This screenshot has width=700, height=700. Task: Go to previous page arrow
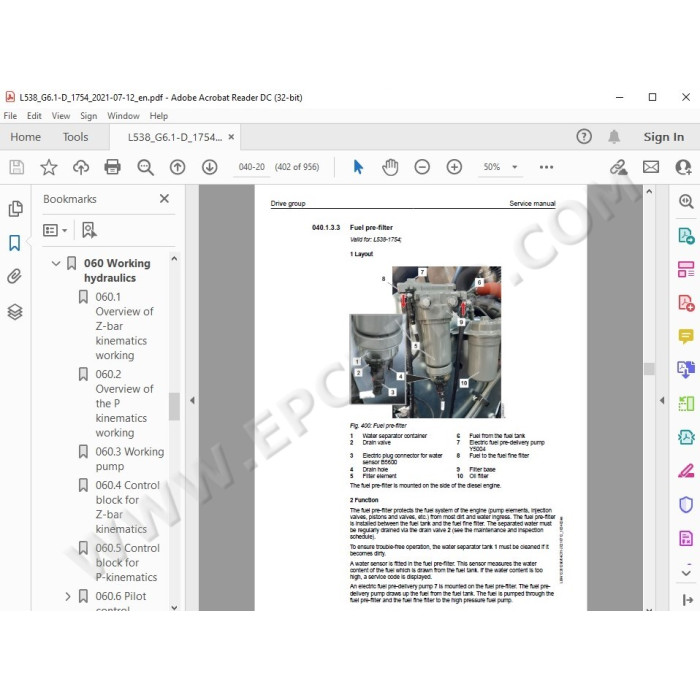pyautogui.click(x=177, y=167)
